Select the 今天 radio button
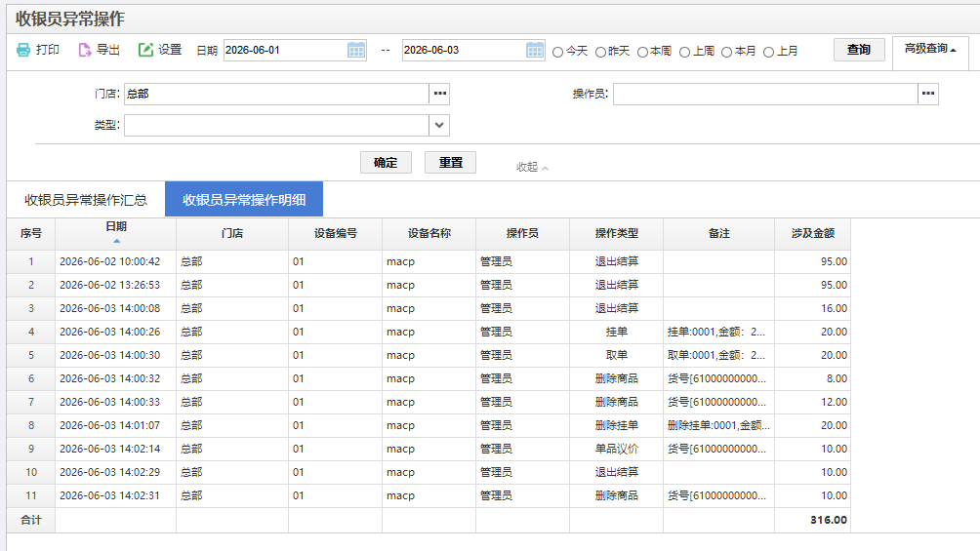This screenshot has height=551, width=980. [558, 52]
